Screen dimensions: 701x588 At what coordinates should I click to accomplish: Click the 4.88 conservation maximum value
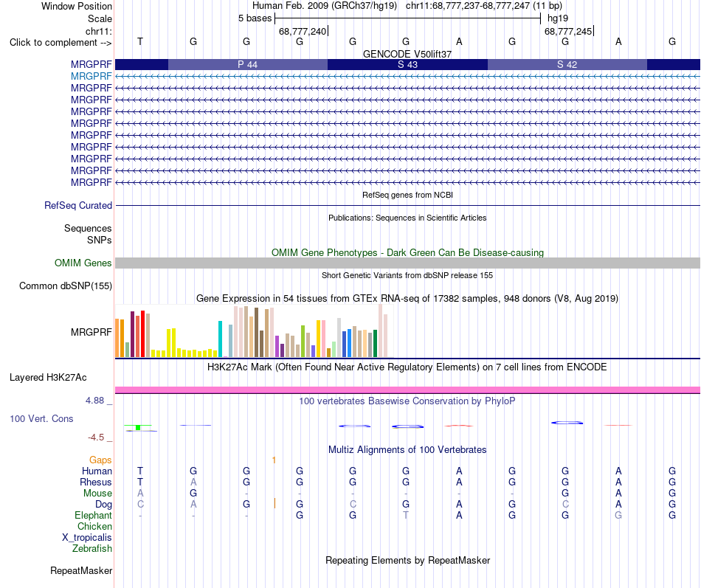(94, 401)
